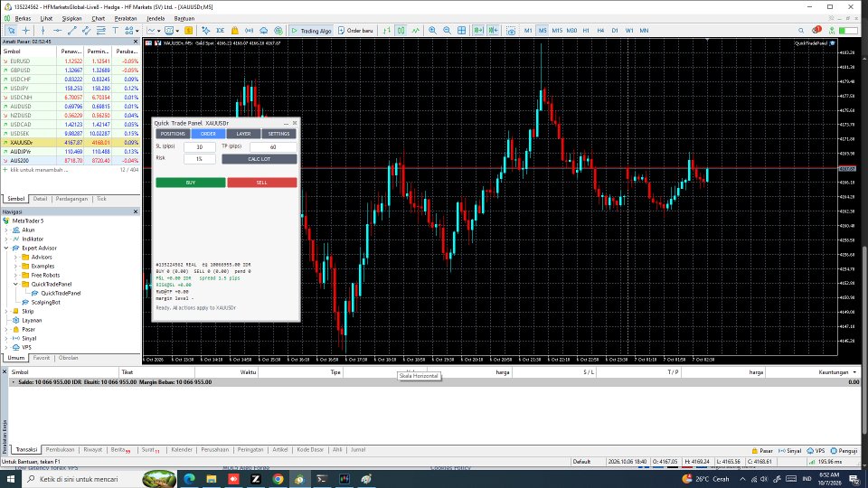The height and width of the screenshot is (488, 868).
Task: Collapse the Expert Advisor tree node
Action: 6,248
